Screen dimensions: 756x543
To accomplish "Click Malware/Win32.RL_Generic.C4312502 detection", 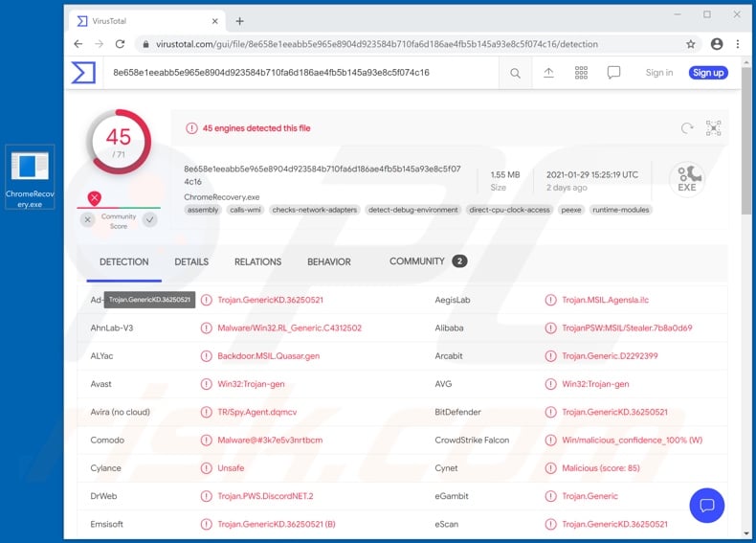I will click(x=289, y=328).
